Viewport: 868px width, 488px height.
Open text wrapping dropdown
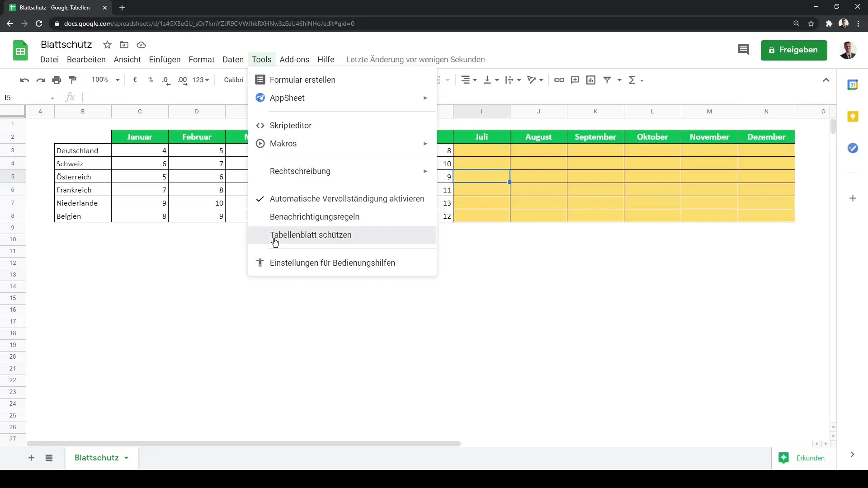click(513, 80)
